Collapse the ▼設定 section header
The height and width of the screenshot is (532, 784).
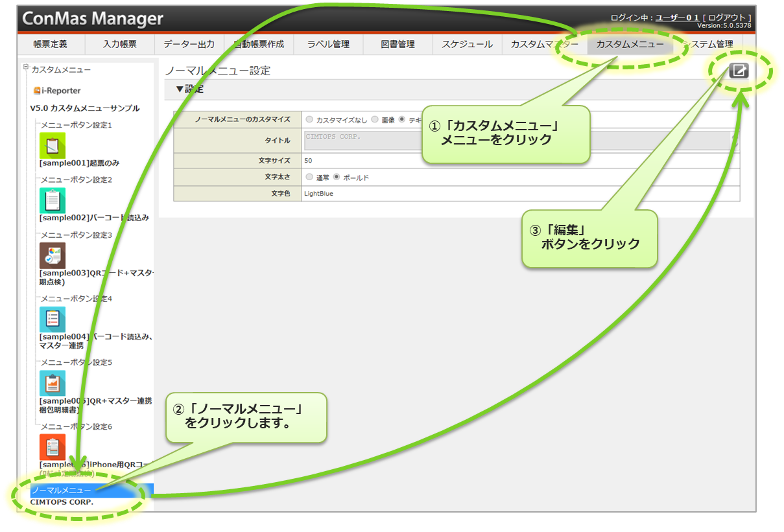tap(189, 89)
